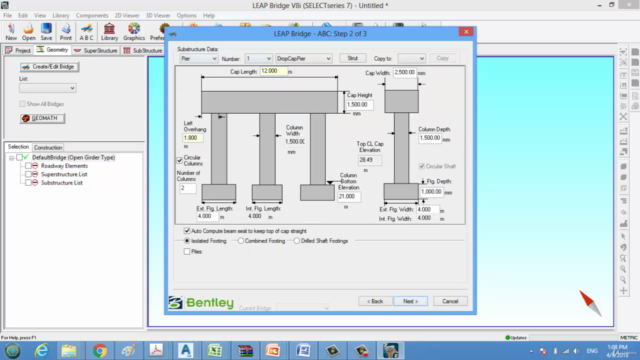Click the Cap Width input field

405,72
